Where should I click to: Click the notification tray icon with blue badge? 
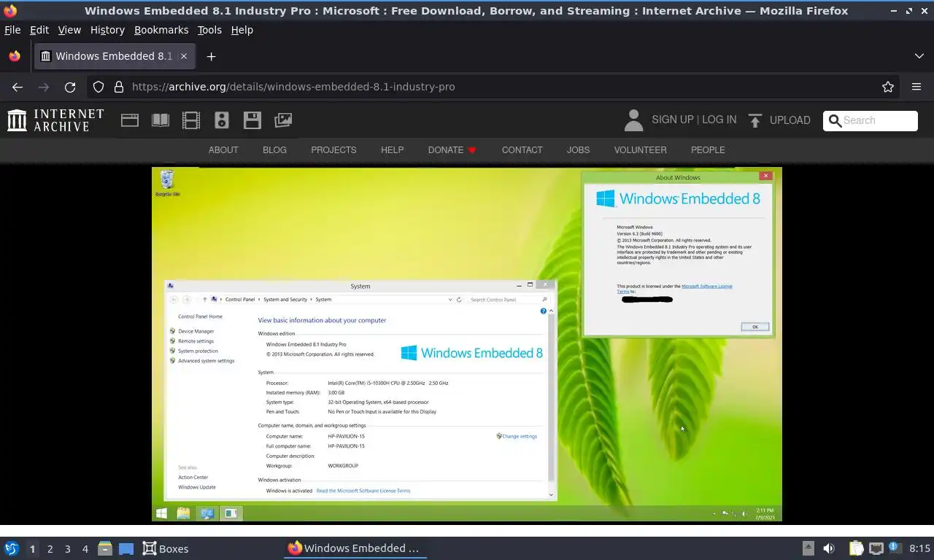(894, 548)
